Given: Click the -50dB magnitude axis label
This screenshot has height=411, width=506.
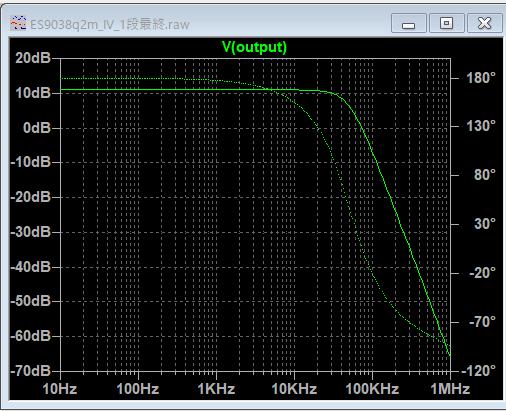Looking at the screenshot, I should click(x=31, y=301).
